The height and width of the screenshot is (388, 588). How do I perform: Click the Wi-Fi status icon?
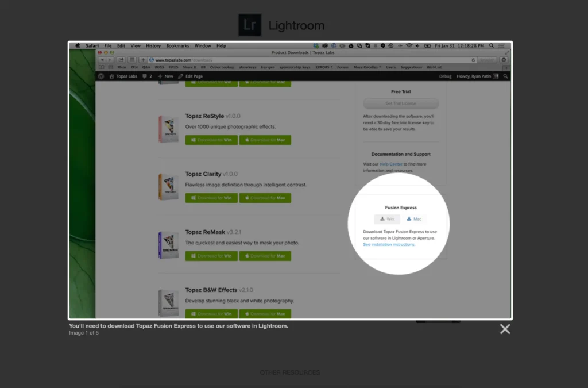pyautogui.click(x=409, y=46)
